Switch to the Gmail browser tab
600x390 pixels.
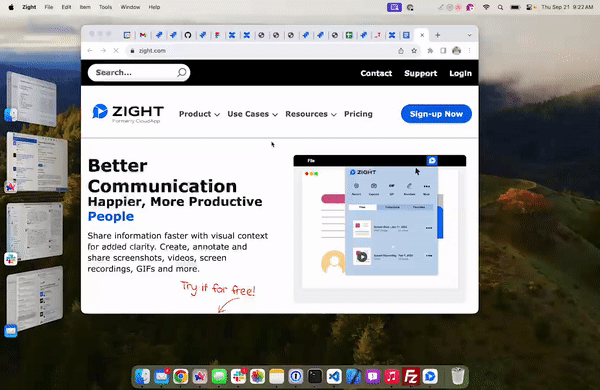tap(143, 35)
